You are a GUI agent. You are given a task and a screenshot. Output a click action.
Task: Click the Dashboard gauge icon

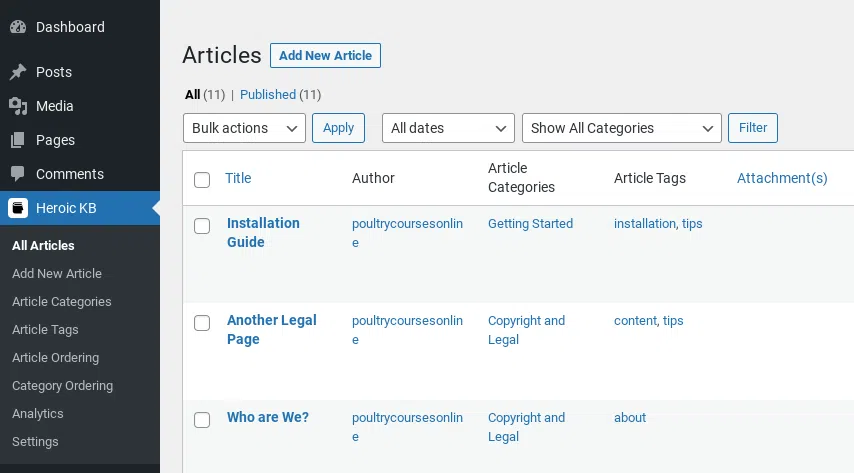coord(18,27)
